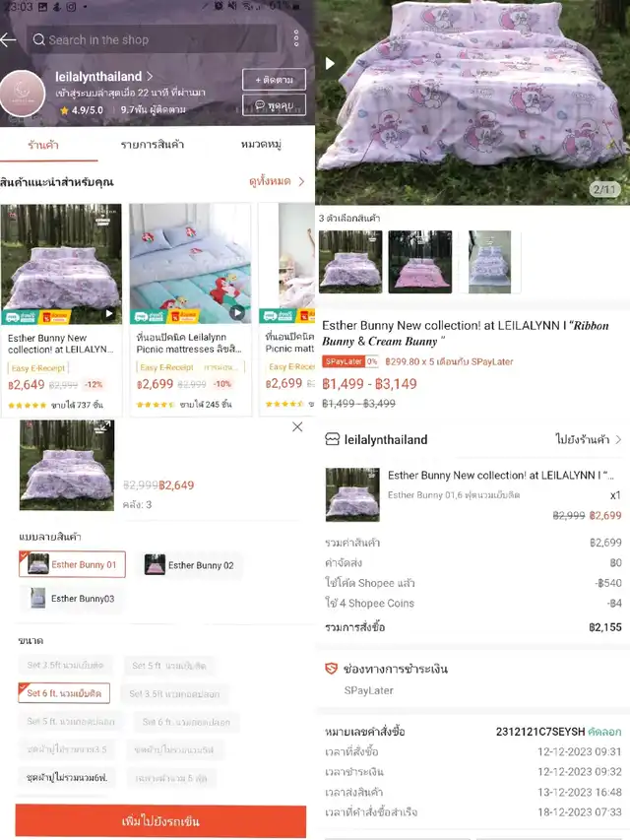Tap the back arrow icon
This screenshot has width=630, height=840.
pos(9,39)
